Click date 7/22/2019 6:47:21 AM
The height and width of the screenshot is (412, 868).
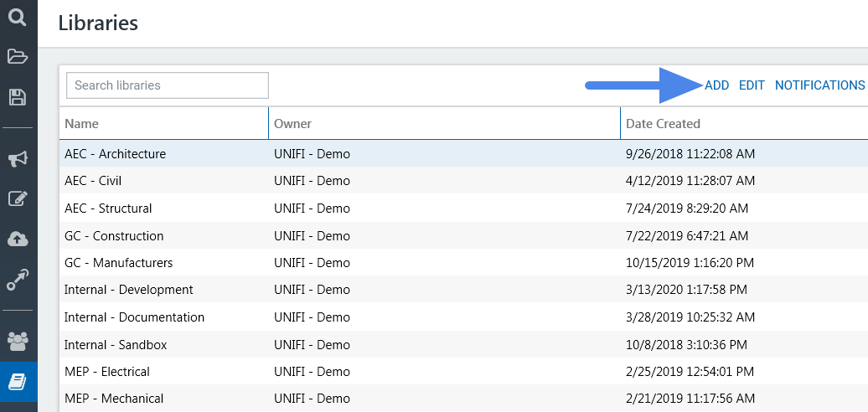tap(687, 236)
